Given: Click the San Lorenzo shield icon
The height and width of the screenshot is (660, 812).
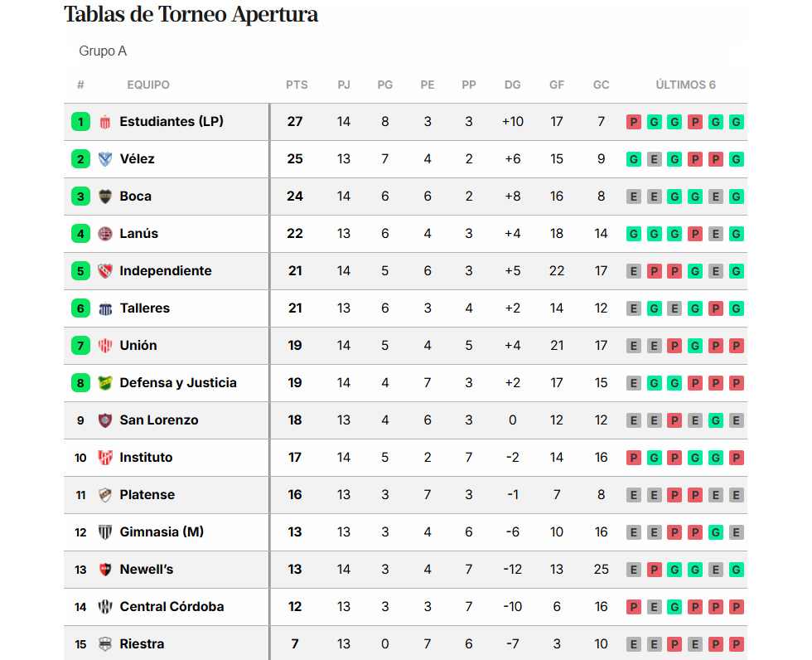Looking at the screenshot, I should pyautogui.click(x=105, y=420).
